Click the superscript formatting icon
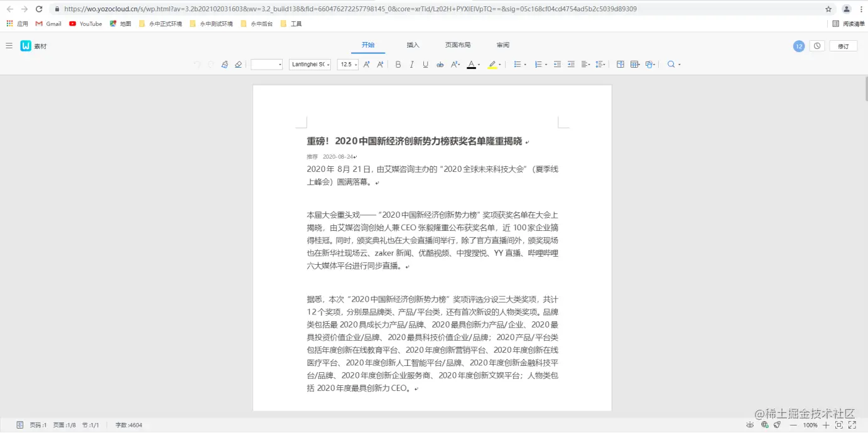The height and width of the screenshot is (433, 868). click(x=455, y=64)
